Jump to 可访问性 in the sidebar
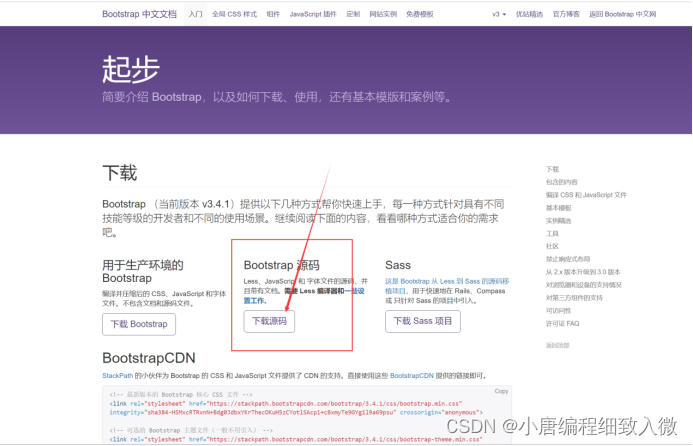Image resolution: width=693 pixels, height=446 pixels. click(559, 310)
